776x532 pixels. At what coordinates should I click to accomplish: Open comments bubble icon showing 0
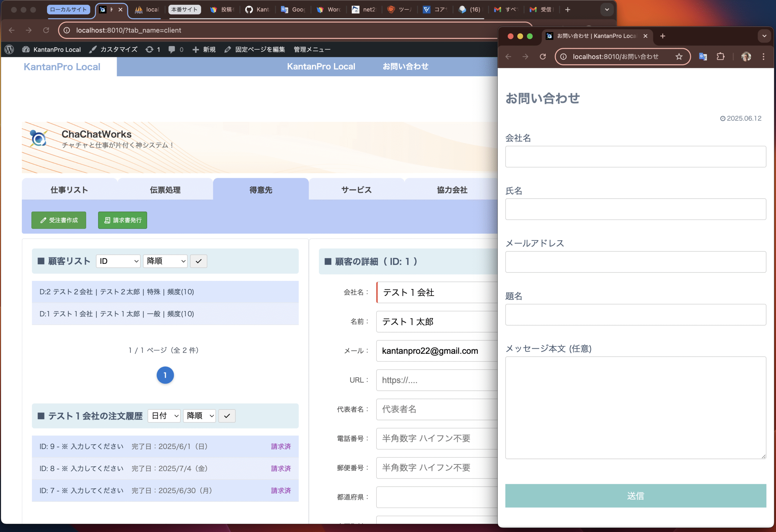click(176, 49)
